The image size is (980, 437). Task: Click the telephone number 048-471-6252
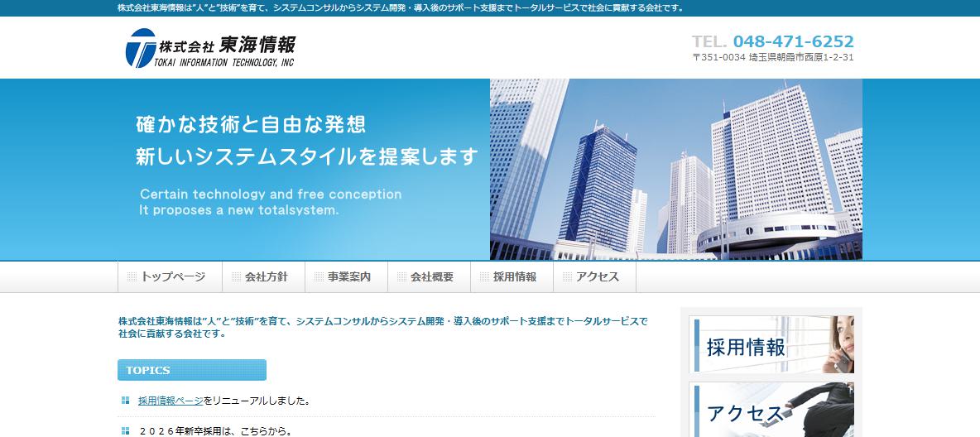coord(793,41)
